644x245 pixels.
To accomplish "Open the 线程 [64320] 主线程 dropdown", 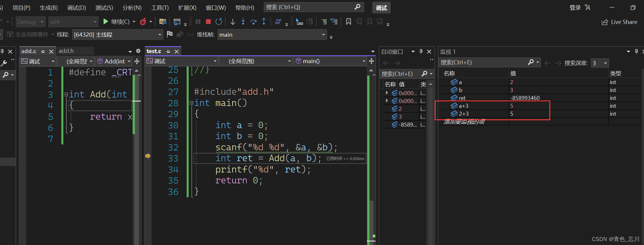I will tap(160, 35).
